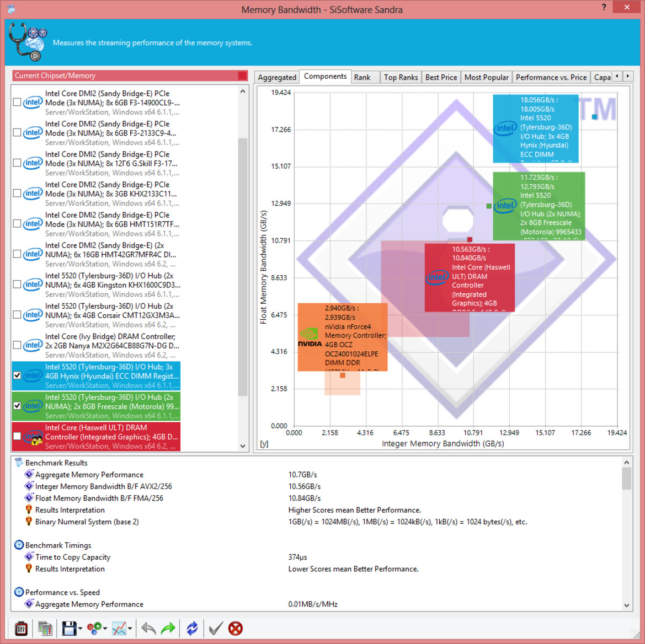Click the green forward arrow icon
Image resolution: width=645 pixels, height=644 pixels.
(x=168, y=629)
